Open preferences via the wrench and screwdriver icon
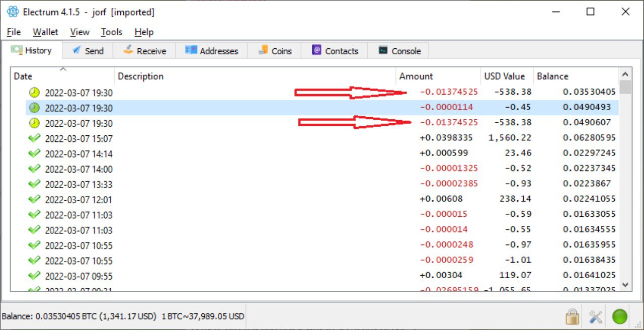Screen dimensions: 644x330 tap(596, 317)
